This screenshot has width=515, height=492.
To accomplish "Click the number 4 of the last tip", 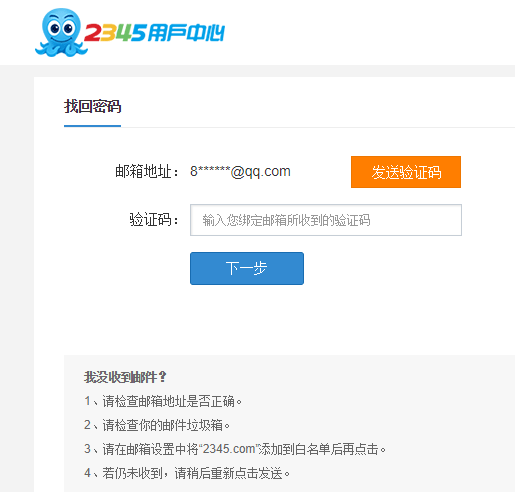I will pyautogui.click(x=87, y=473).
